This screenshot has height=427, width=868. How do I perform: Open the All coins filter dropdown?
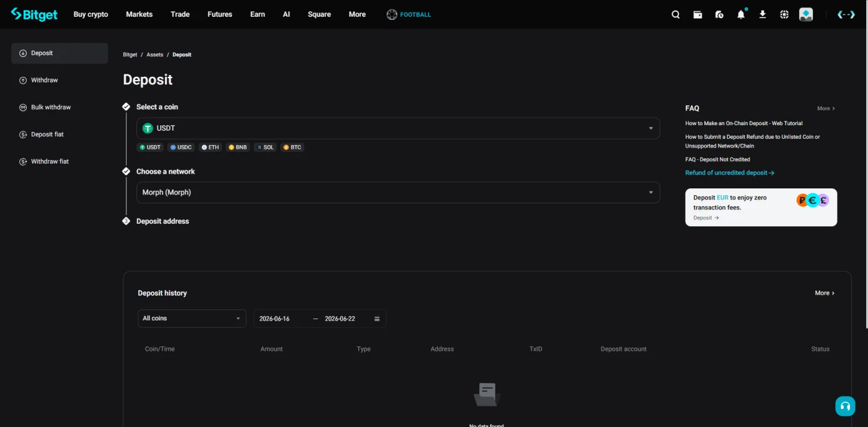point(192,319)
